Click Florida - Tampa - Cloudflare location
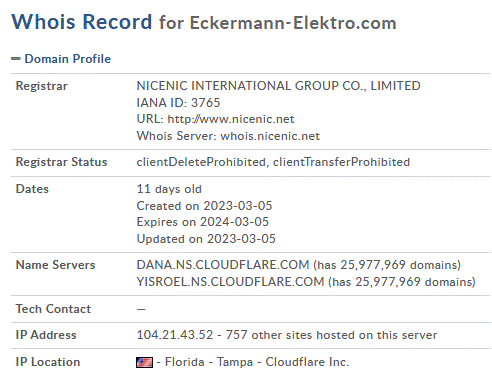The width and height of the screenshot is (492, 371). [x=257, y=362]
